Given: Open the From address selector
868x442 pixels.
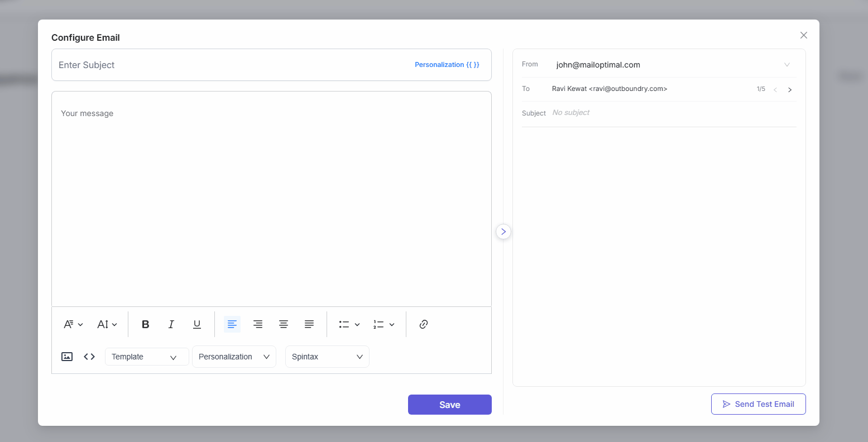Looking at the screenshot, I should coord(787,64).
